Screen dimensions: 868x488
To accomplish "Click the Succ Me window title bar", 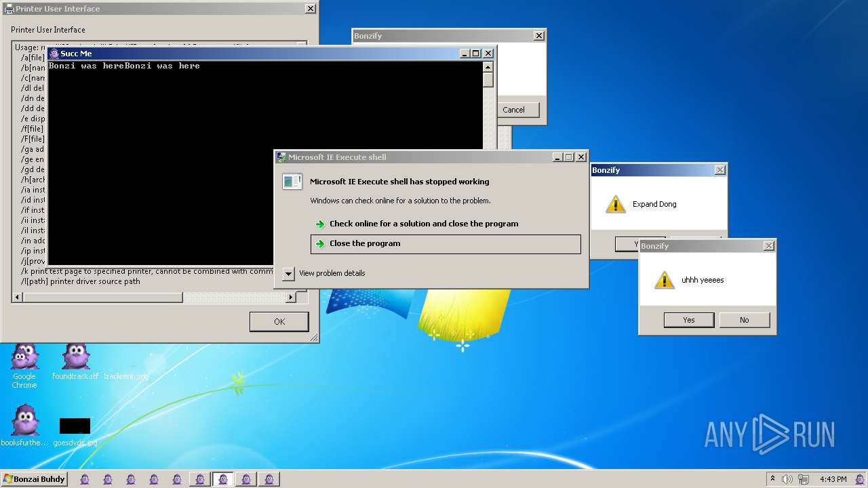I will point(271,54).
